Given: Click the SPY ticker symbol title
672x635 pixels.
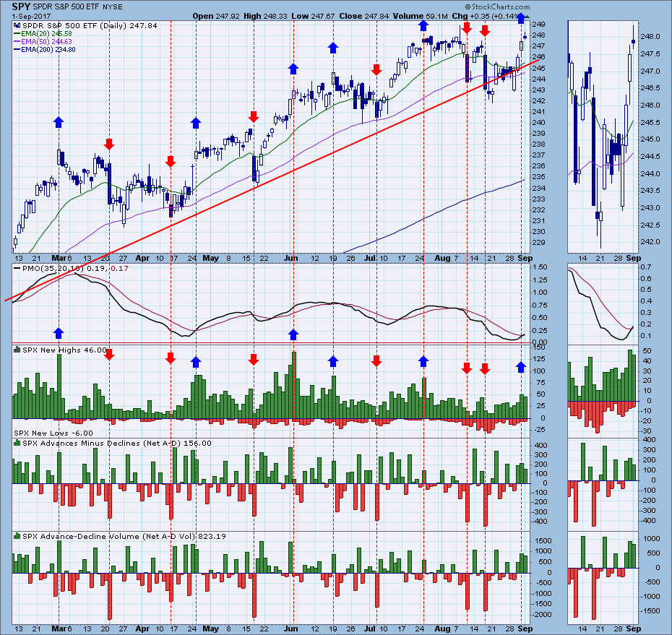Looking at the screenshot, I should point(20,7).
